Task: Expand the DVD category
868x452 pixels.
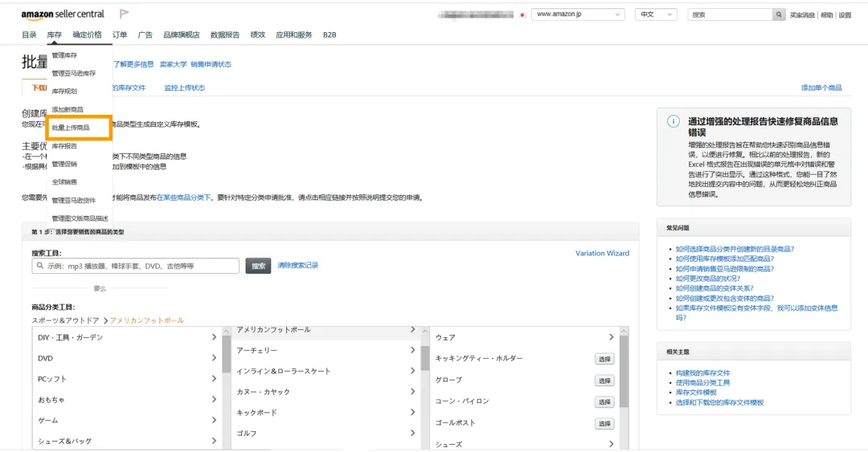Action: point(127,359)
